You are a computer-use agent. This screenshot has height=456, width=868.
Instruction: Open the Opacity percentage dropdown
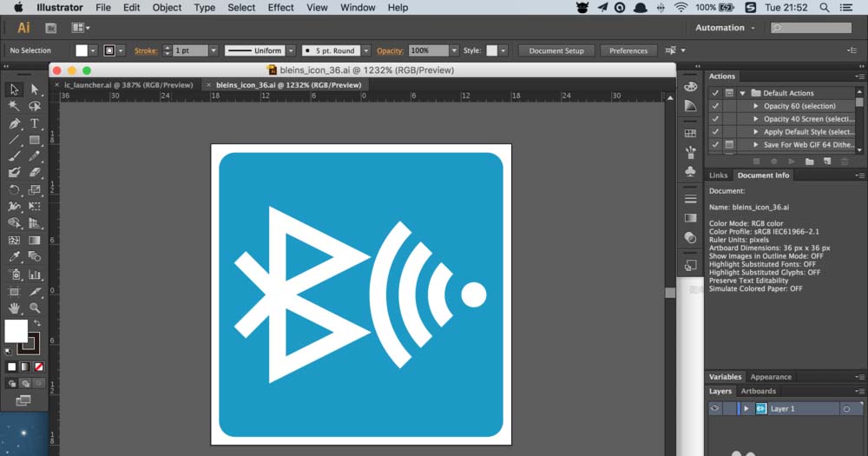point(456,51)
